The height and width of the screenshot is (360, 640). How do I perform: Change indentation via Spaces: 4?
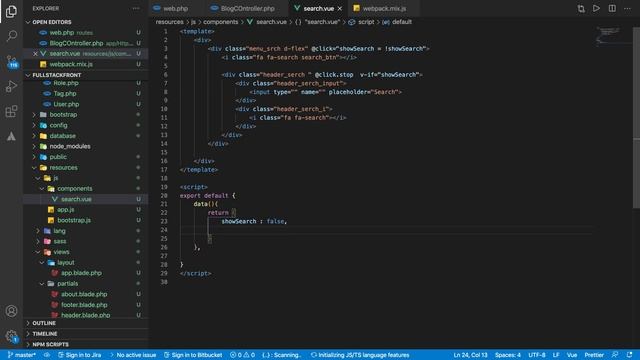point(508,355)
